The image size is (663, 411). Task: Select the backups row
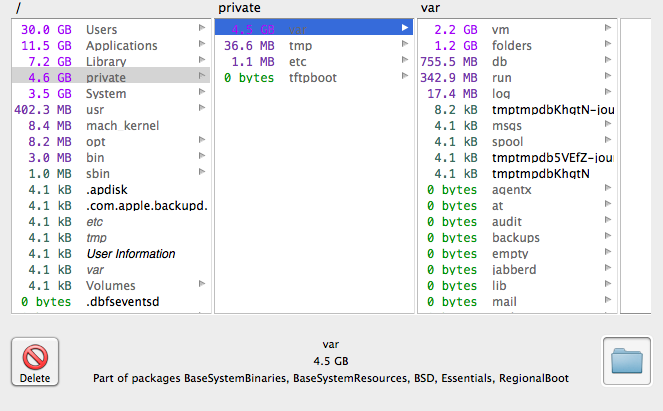[517, 238]
